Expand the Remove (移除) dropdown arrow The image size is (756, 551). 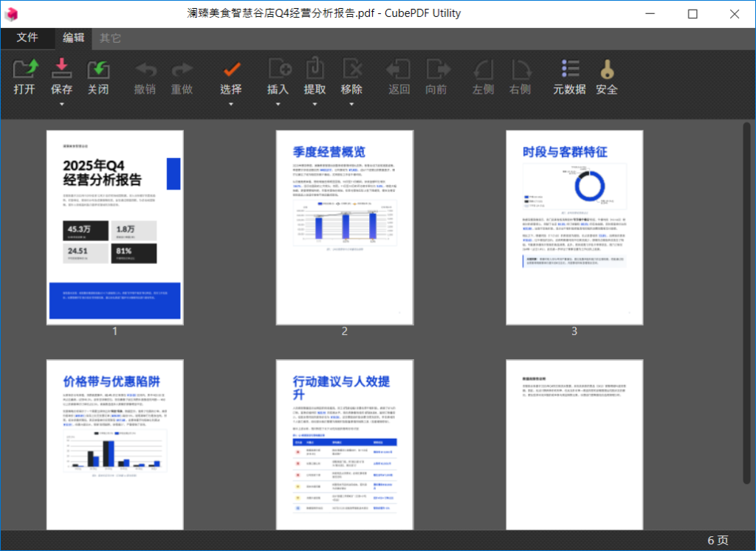[x=352, y=104]
